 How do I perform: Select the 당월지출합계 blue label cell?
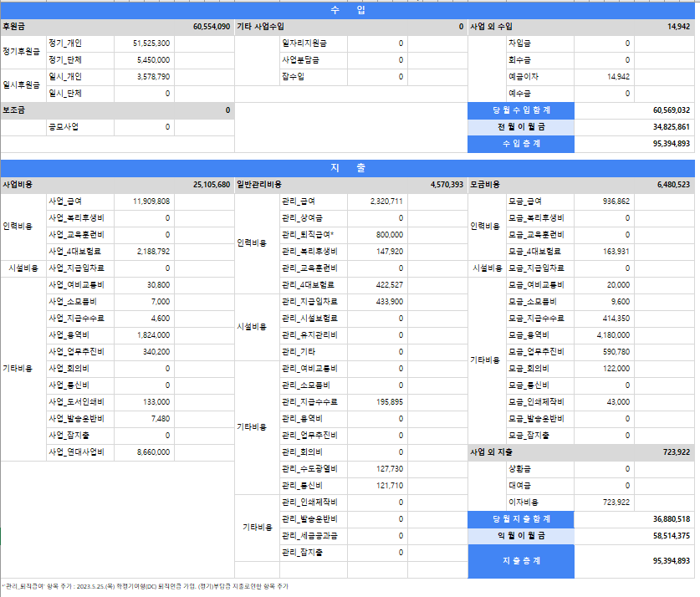(x=521, y=519)
